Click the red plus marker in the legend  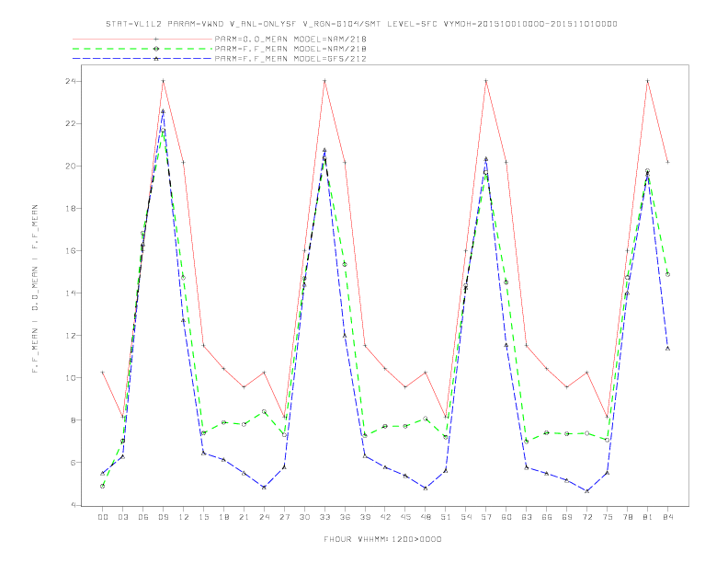coord(156,39)
